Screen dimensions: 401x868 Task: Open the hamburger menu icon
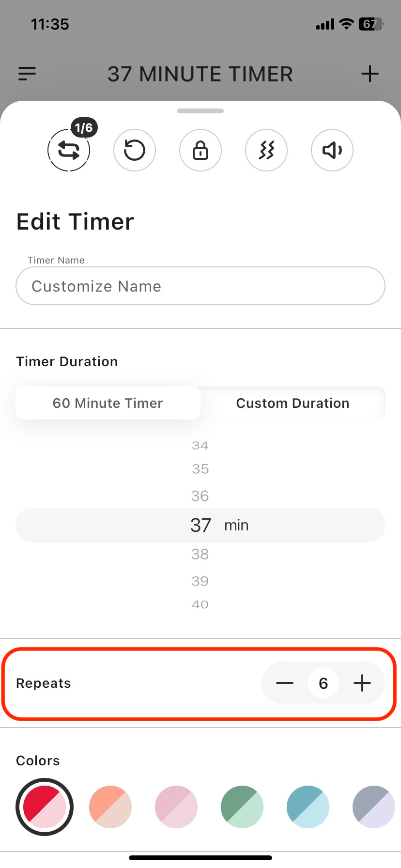point(27,74)
